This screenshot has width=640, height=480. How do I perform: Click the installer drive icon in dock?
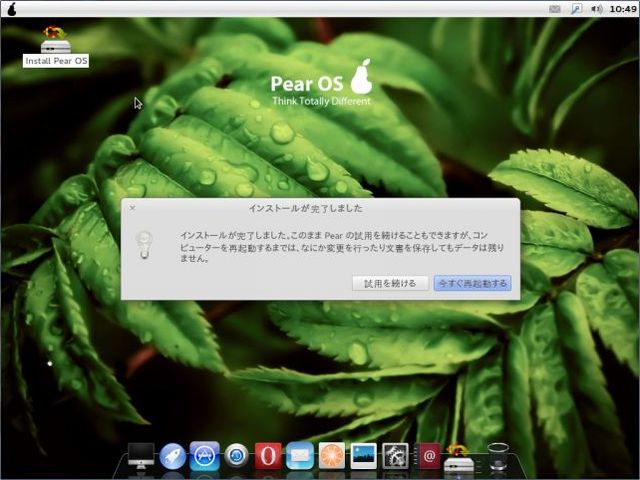point(459,460)
